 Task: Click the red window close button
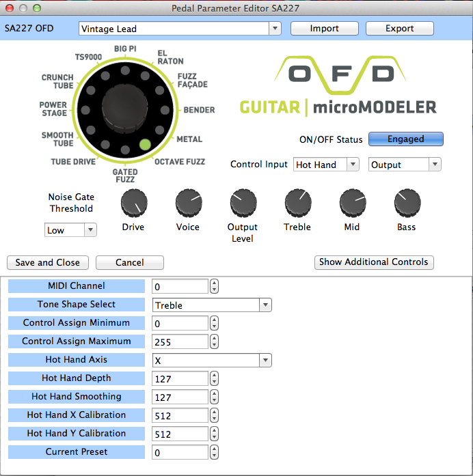10,8
